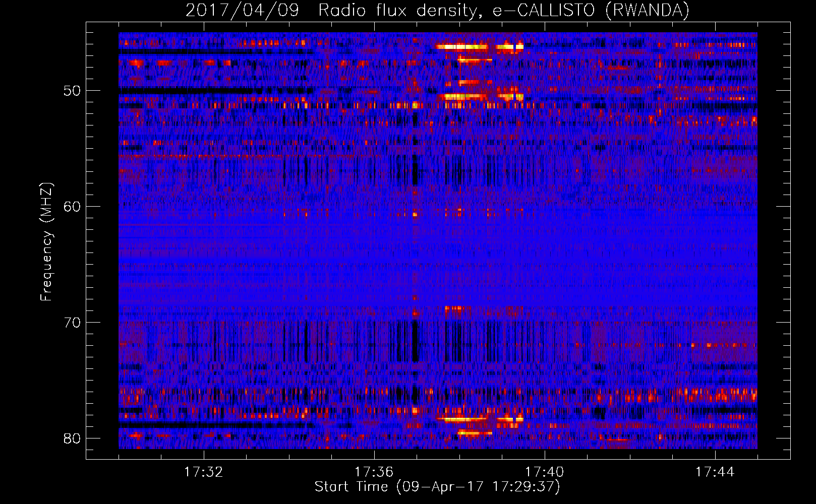Click the 70 frequency tick label
This screenshot has width=816, height=504.
tap(72, 323)
